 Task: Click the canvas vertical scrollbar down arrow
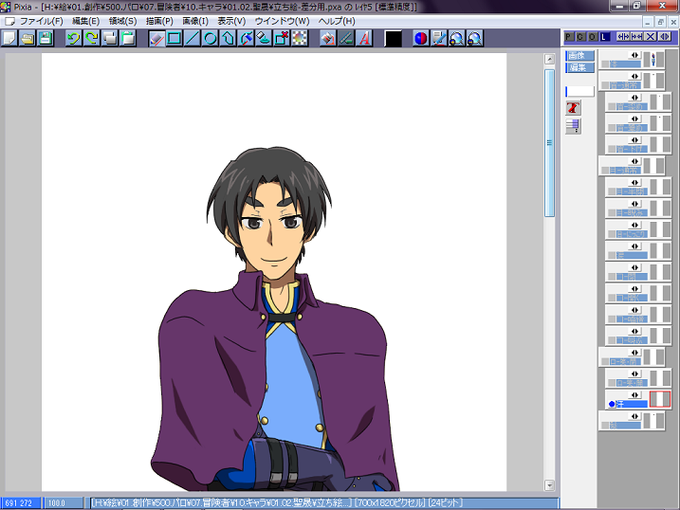(549, 485)
